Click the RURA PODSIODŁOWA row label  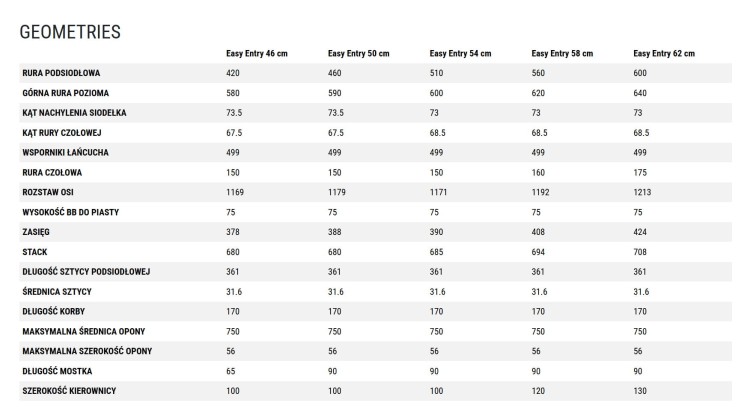coord(61,73)
